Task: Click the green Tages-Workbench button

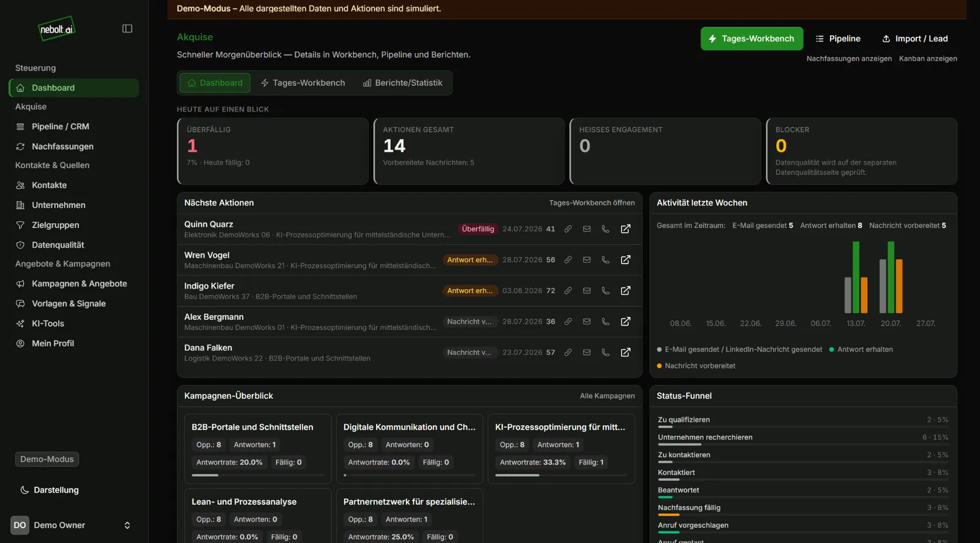Action: click(x=752, y=39)
